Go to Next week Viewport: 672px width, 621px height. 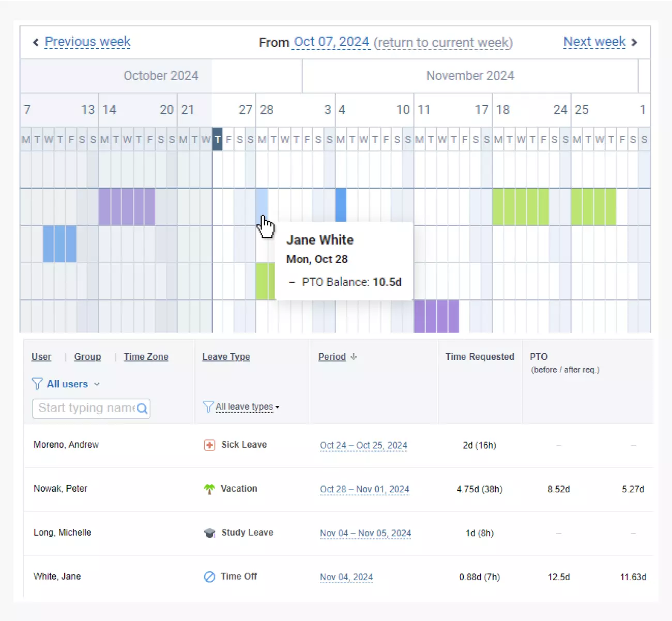coord(594,42)
